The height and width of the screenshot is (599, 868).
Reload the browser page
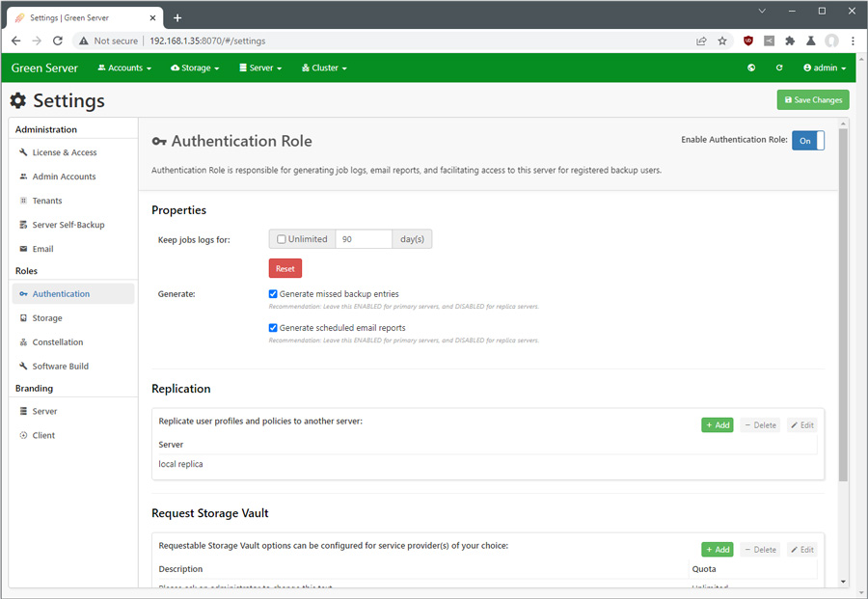58,41
